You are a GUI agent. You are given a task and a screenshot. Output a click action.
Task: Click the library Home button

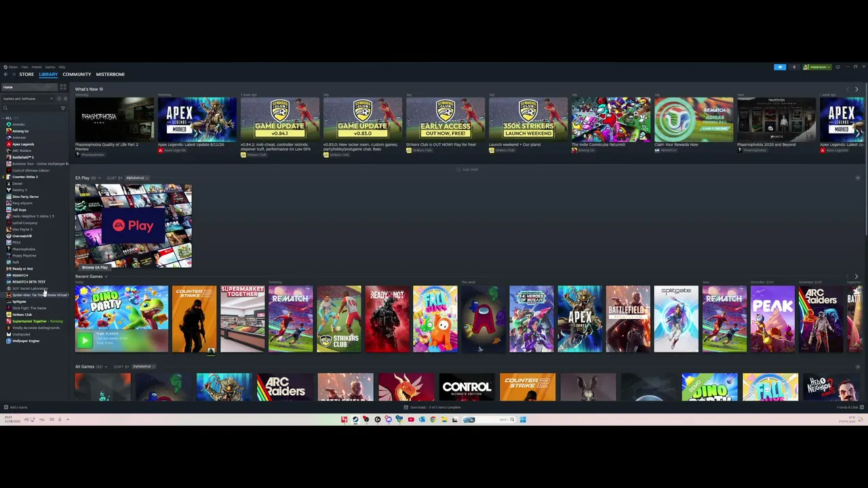[29, 87]
